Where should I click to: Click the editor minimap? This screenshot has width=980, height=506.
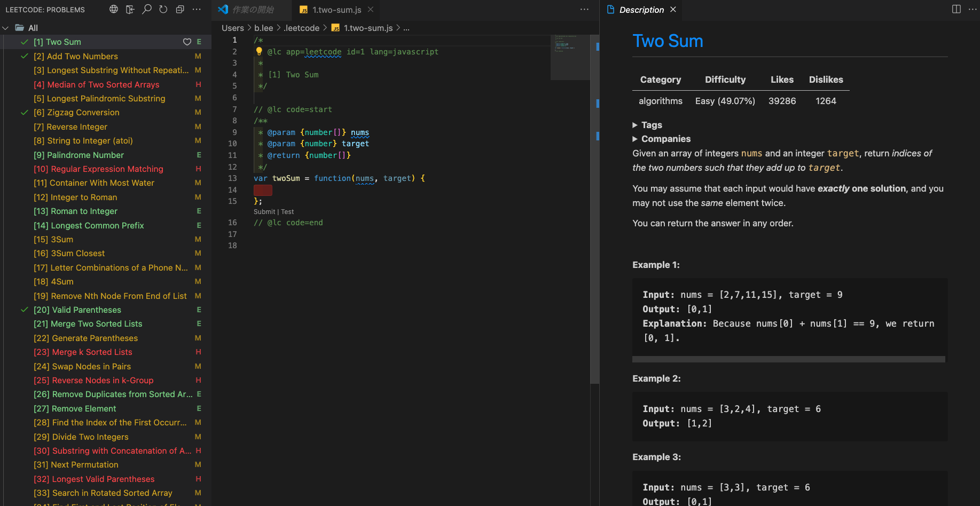click(569, 58)
